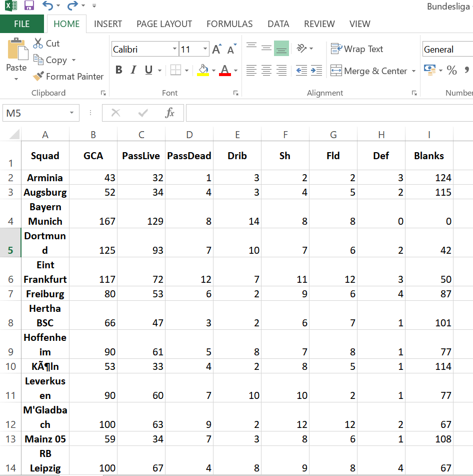This screenshot has height=476, width=473.
Task: Click the Borders icon
Action: tap(175, 70)
